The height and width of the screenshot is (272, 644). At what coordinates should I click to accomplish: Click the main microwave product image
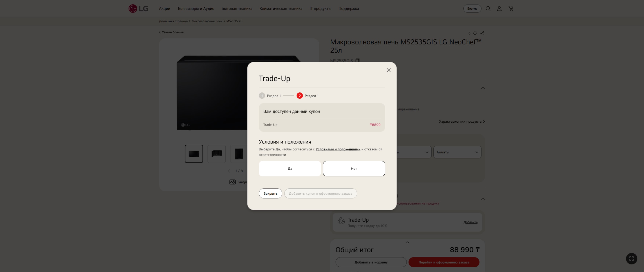(x=212, y=93)
